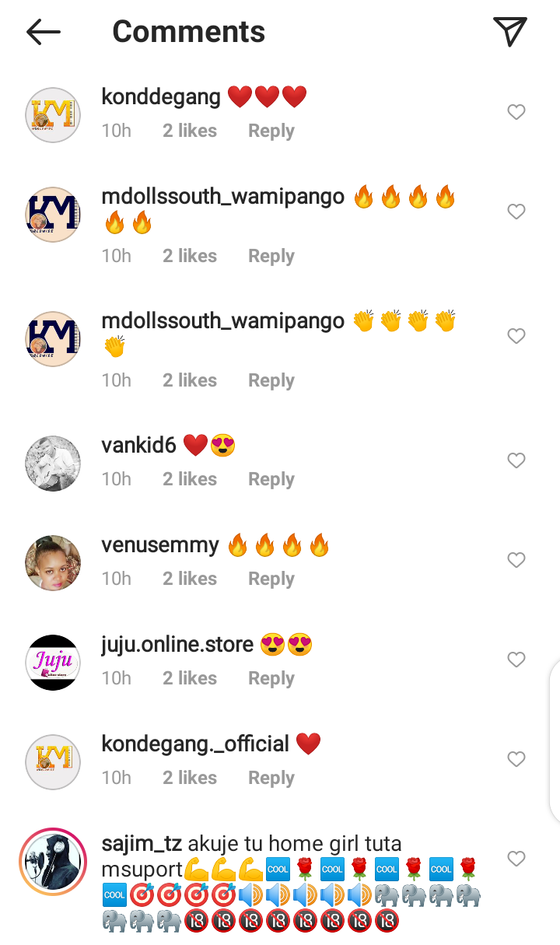Like venusemmy's fire emoji comment
560x945 pixels.
(x=516, y=560)
